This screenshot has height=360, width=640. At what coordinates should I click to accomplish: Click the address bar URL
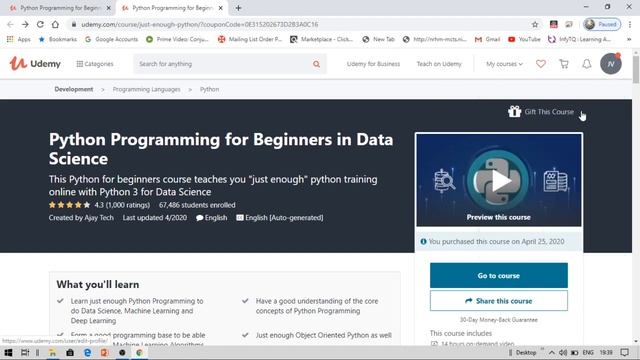[200, 24]
